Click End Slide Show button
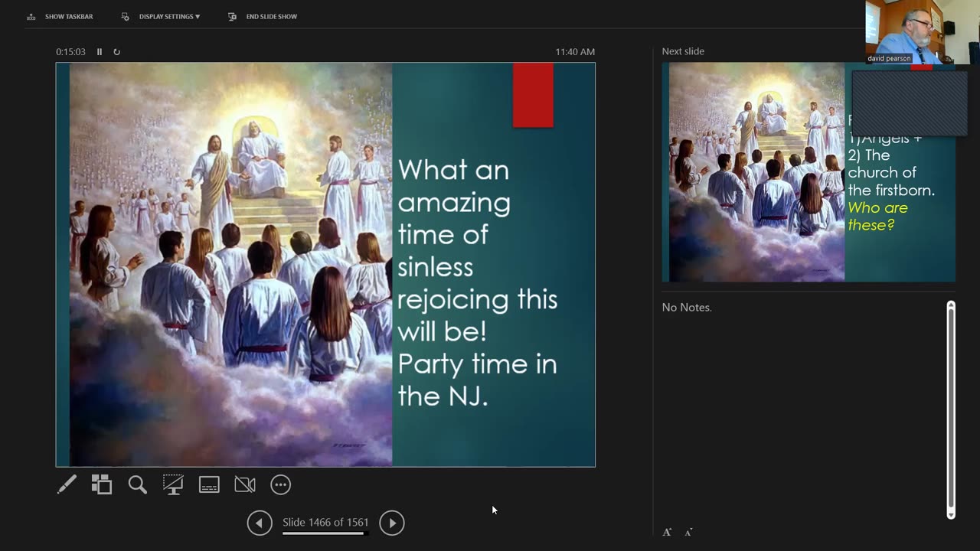Viewport: 980px width, 551px height. [263, 16]
